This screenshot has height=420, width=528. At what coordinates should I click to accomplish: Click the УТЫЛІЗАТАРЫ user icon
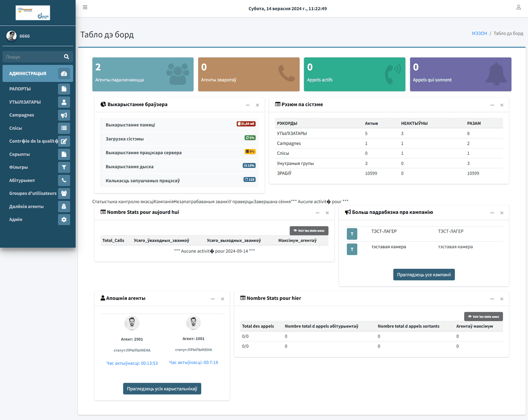(x=64, y=102)
